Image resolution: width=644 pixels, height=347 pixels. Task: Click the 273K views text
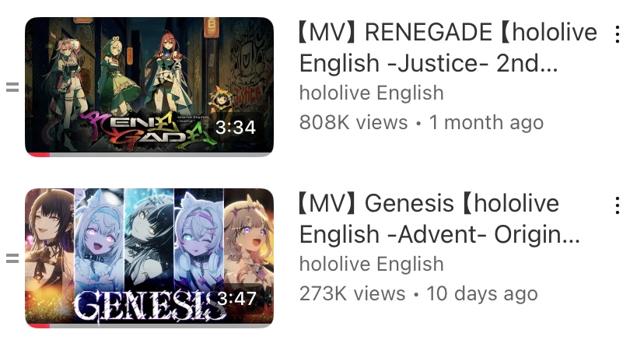click(352, 293)
